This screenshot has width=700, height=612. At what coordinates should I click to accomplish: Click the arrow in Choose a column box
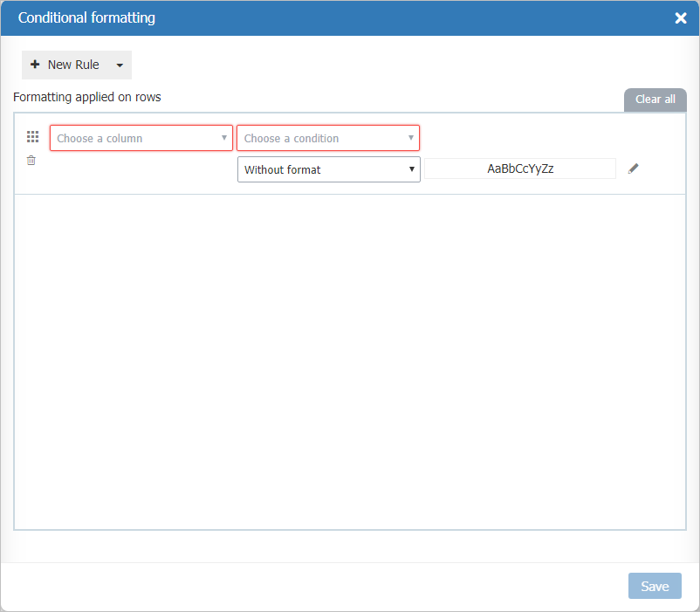(224, 138)
